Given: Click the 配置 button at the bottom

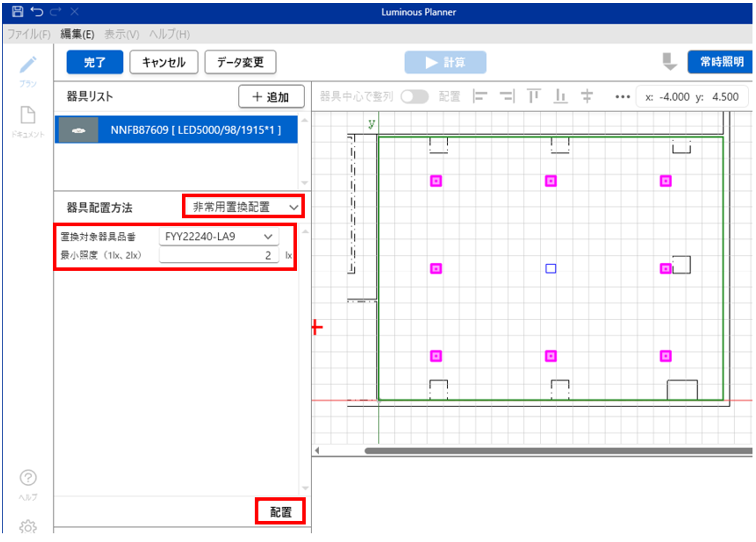Looking at the screenshot, I should point(280,511).
